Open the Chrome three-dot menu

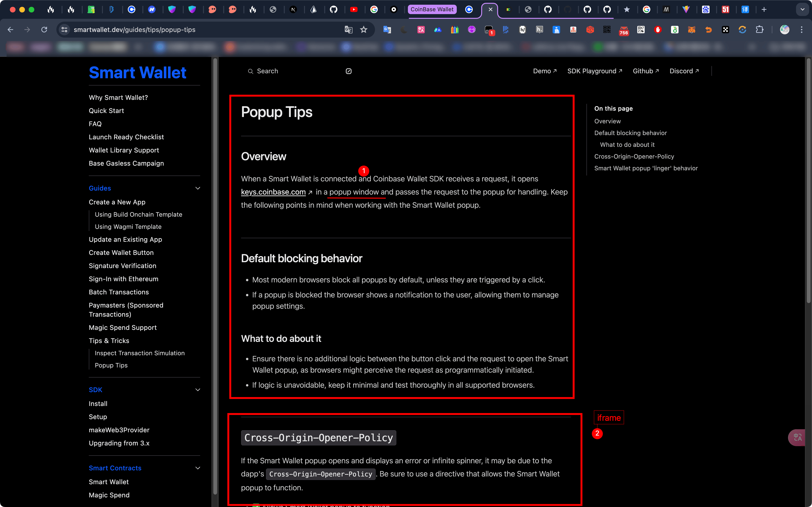(802, 30)
